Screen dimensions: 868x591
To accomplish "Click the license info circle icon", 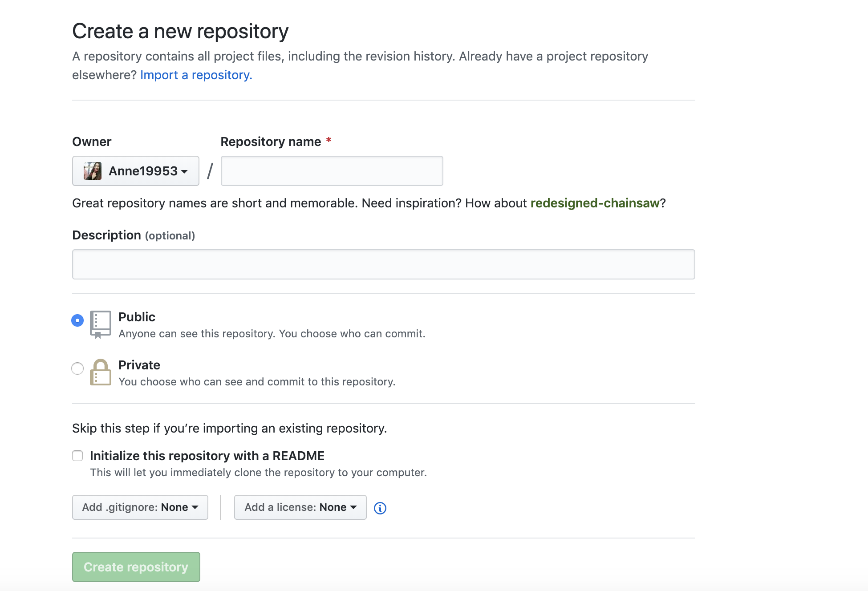I will click(x=380, y=508).
